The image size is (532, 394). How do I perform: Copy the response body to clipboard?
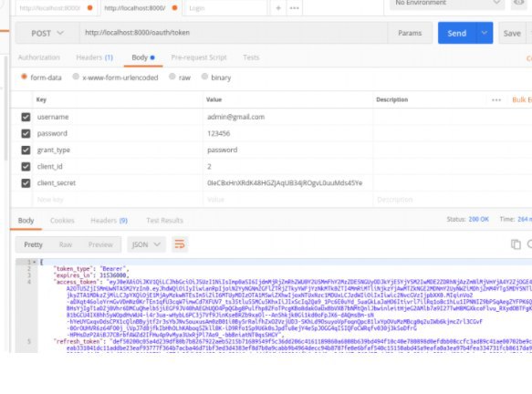[516, 244]
